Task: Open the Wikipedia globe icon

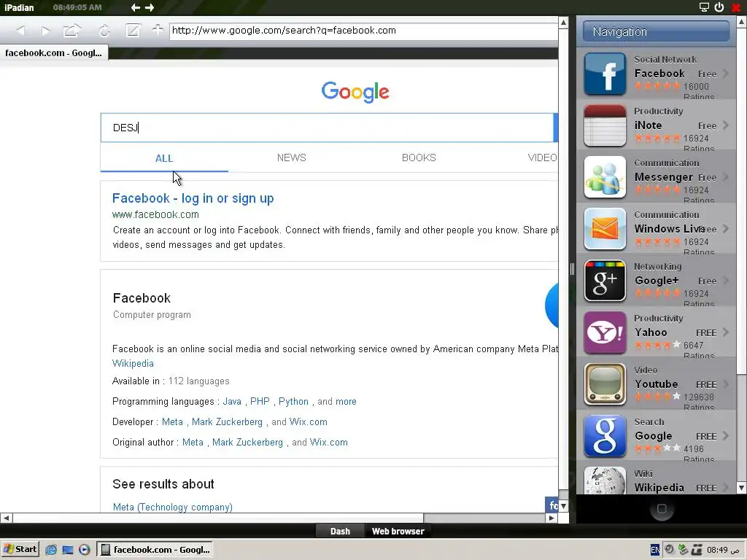Action: (605, 481)
